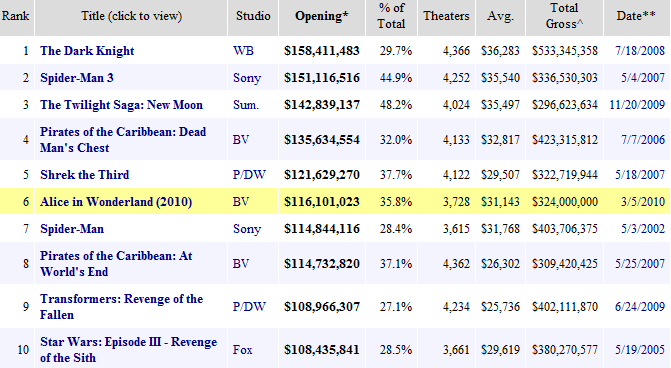671x368 pixels.
Task: Sort table by Rank column header
Action: point(15,16)
